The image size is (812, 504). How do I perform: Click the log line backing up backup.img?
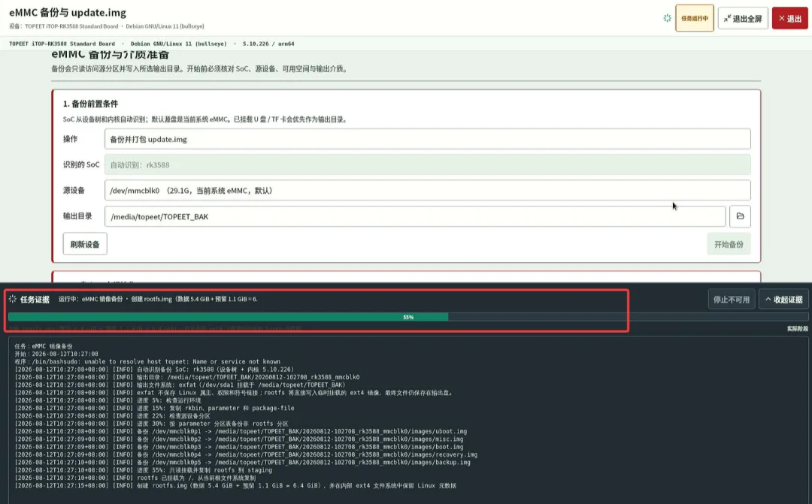[242, 462]
